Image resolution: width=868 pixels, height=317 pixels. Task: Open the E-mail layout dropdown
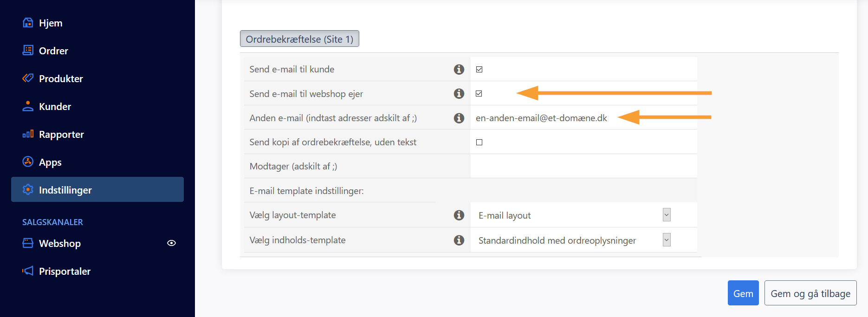click(574, 215)
